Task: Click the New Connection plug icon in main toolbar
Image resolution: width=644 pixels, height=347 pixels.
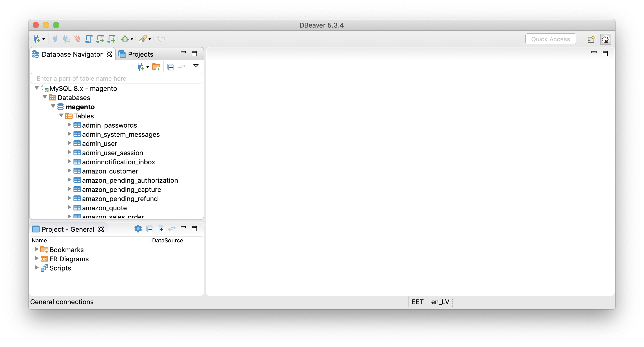Action: click(37, 39)
